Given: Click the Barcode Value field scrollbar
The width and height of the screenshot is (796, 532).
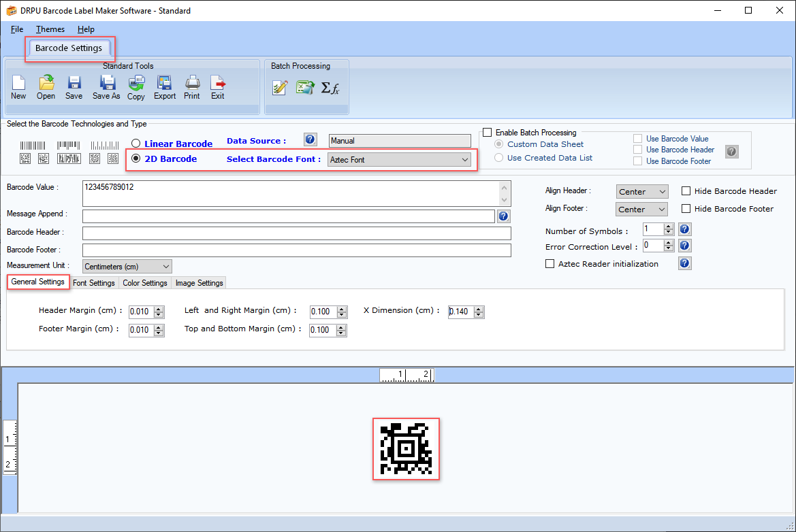Looking at the screenshot, I should (x=504, y=194).
